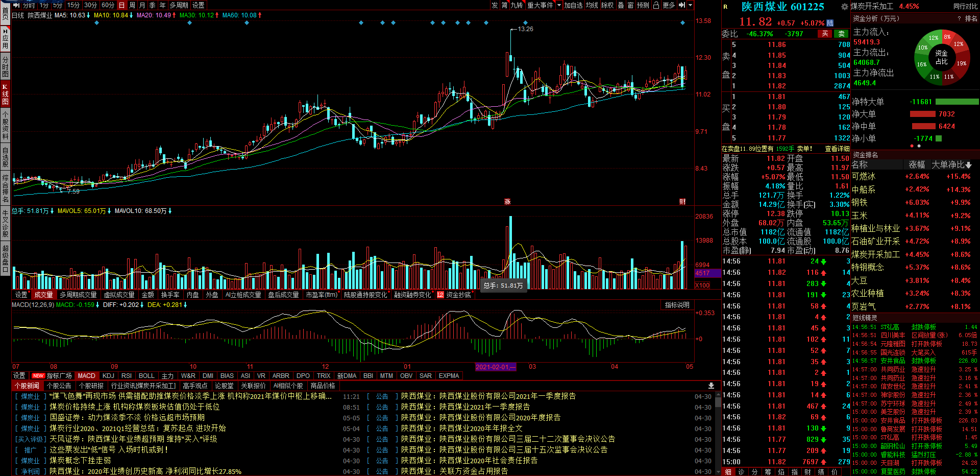
Task: Switch to the 15分 period
Action: point(73,5)
